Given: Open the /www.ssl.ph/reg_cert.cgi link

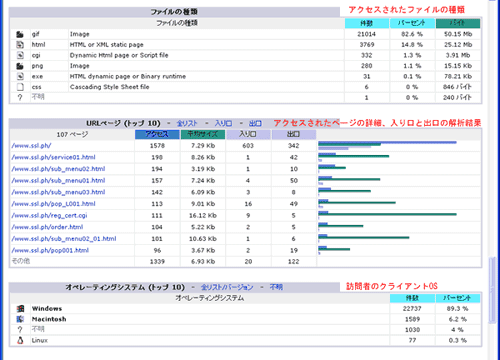Looking at the screenshot, I should point(49,215).
